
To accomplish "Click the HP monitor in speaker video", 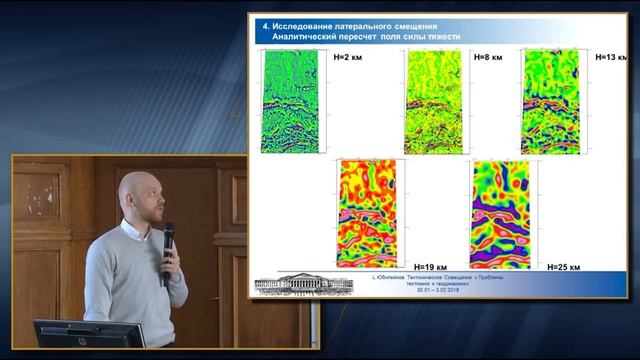I will point(89,333).
